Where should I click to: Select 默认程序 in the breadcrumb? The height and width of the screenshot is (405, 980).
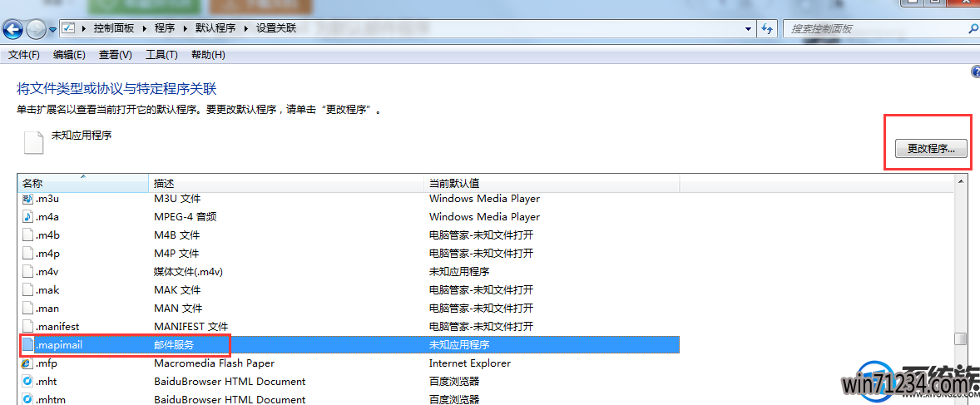(215, 28)
